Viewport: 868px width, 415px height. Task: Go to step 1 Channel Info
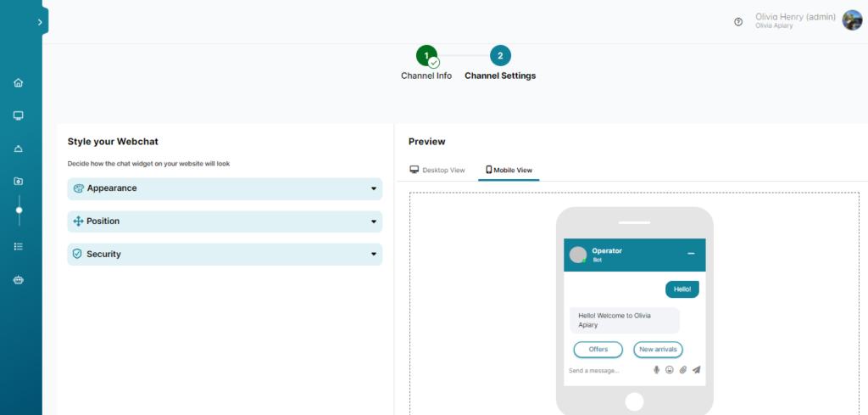[x=426, y=56]
